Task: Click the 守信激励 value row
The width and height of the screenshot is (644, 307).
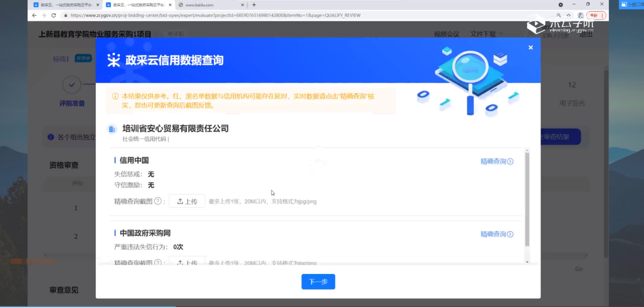Action: 134,185
